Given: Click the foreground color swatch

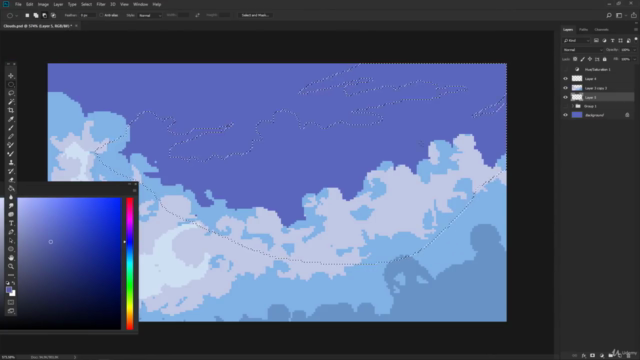Looking at the screenshot, I should click(x=9, y=290).
